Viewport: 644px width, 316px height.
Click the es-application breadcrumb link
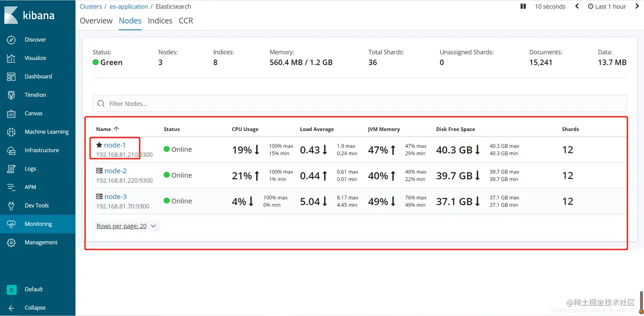point(129,6)
